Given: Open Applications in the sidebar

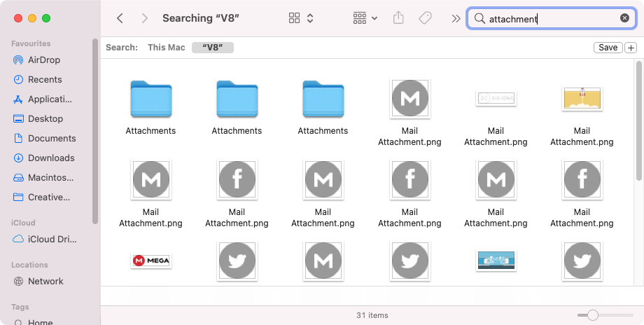Looking at the screenshot, I should point(49,99).
